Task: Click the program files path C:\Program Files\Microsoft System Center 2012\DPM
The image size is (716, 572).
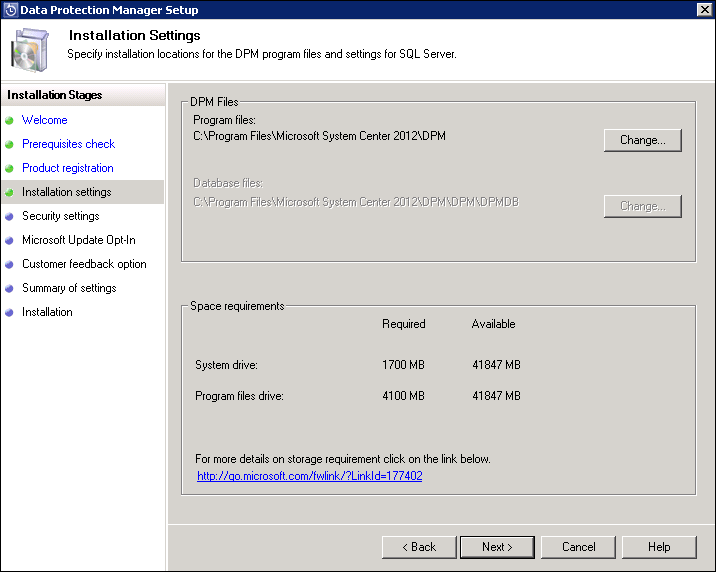Action: tap(319, 136)
